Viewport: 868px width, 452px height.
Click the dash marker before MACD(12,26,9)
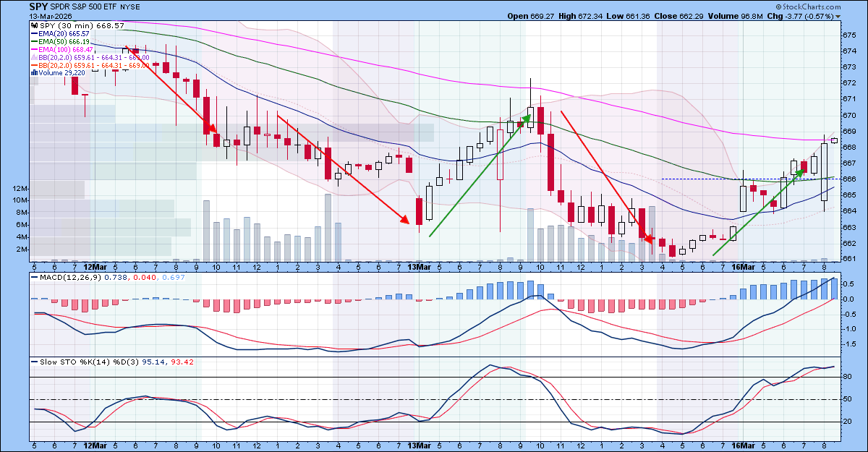[x=34, y=278]
